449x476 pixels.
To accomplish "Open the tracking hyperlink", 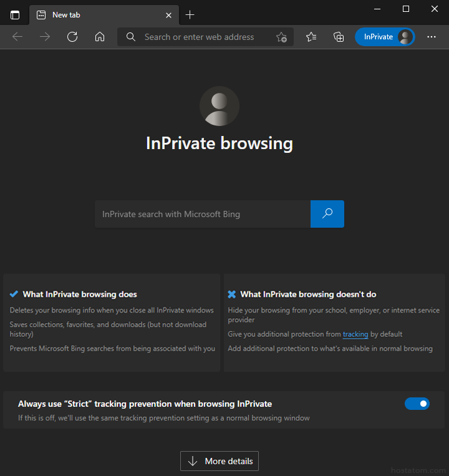I will point(355,334).
